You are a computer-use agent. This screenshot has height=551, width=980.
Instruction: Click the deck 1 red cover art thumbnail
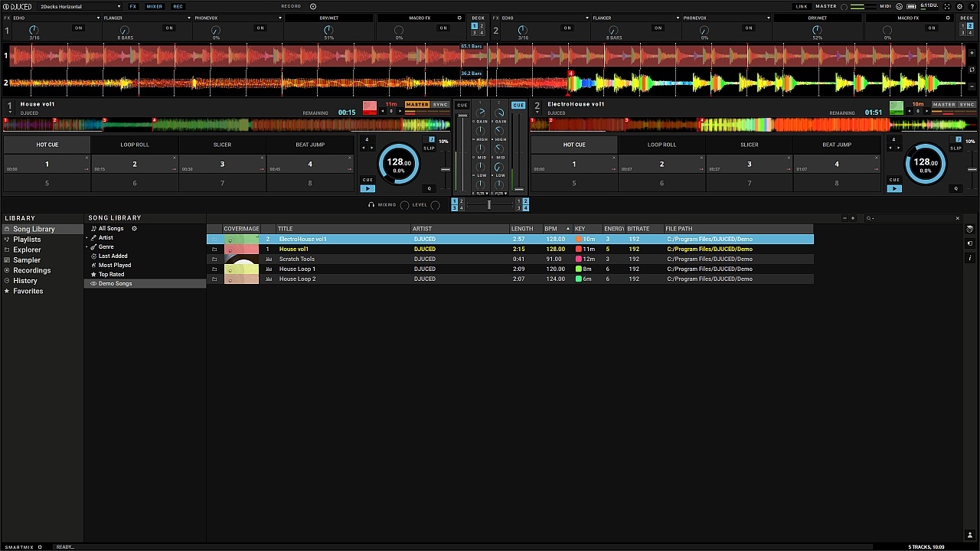(370, 108)
